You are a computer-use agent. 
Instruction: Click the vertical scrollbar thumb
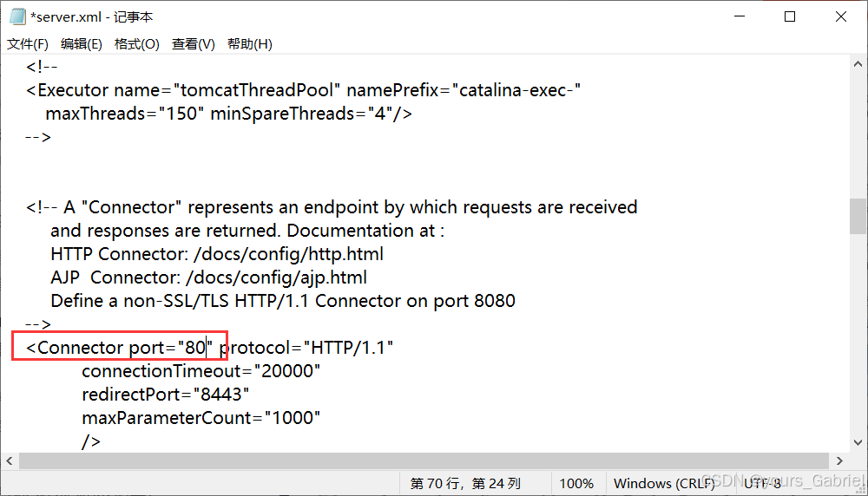pos(858,215)
